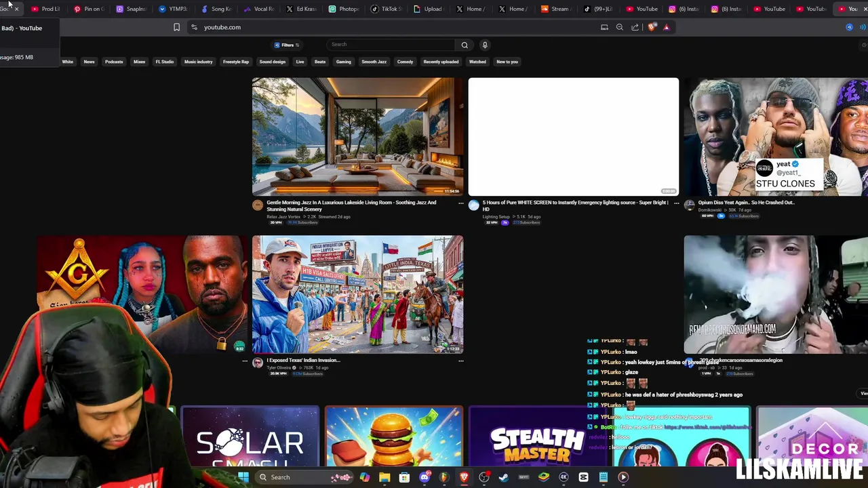Switch to the Vocal Re browser tab
Screen dimensions: 868x488
(x=258, y=9)
